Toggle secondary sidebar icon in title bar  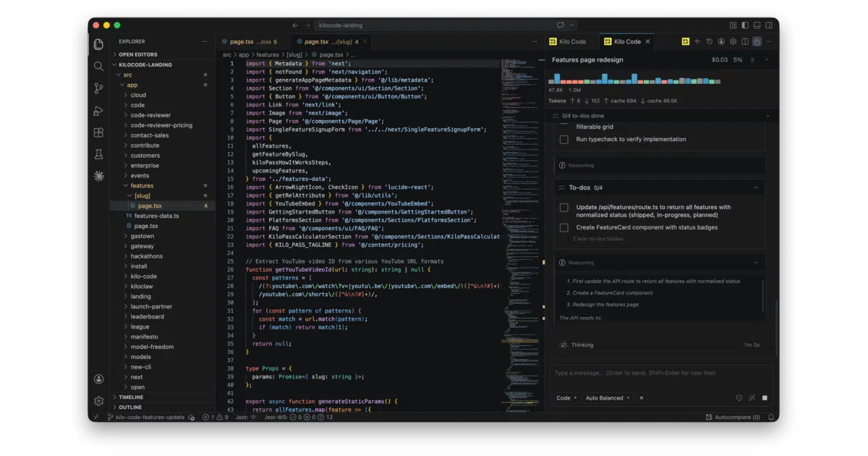(x=768, y=25)
